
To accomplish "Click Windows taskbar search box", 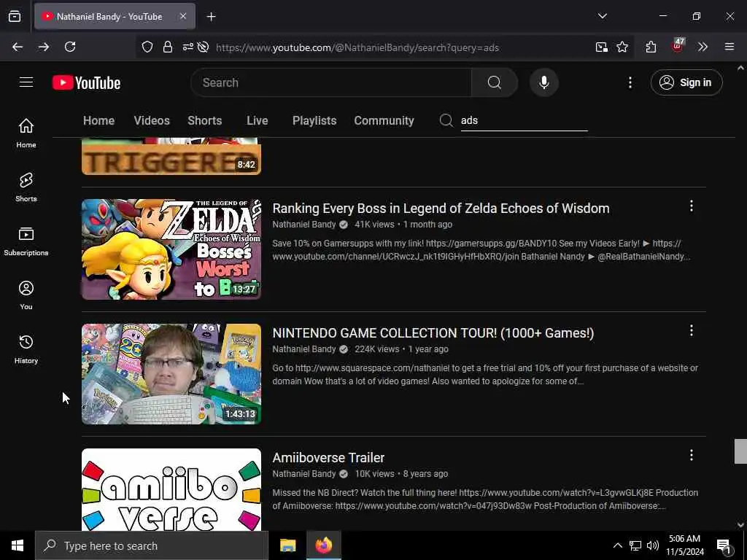I will (x=152, y=545).
